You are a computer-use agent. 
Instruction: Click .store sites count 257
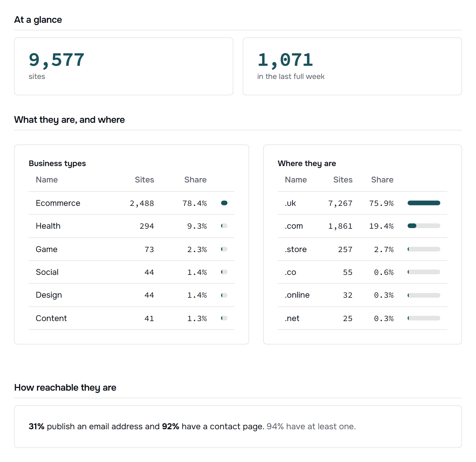click(x=345, y=249)
